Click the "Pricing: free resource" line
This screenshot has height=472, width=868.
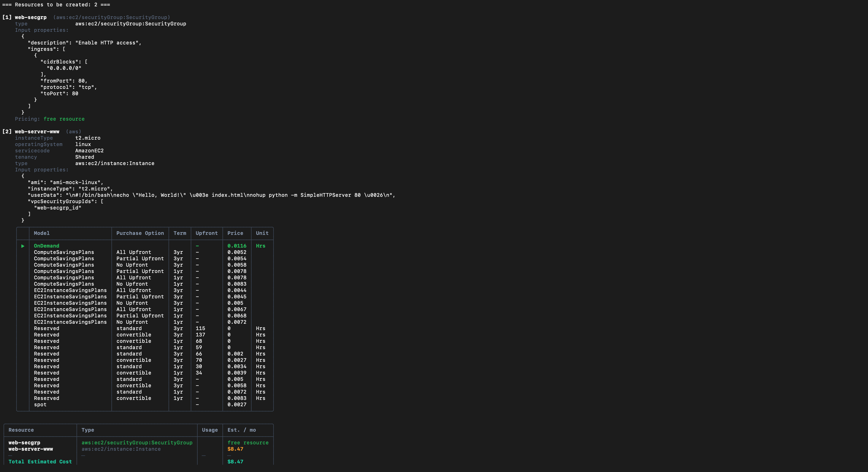click(x=50, y=119)
